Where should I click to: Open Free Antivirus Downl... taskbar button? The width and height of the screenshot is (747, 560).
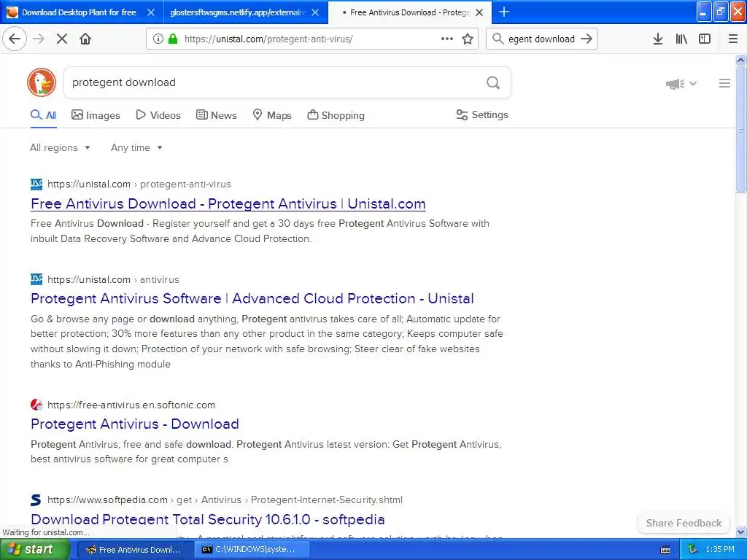(133, 550)
